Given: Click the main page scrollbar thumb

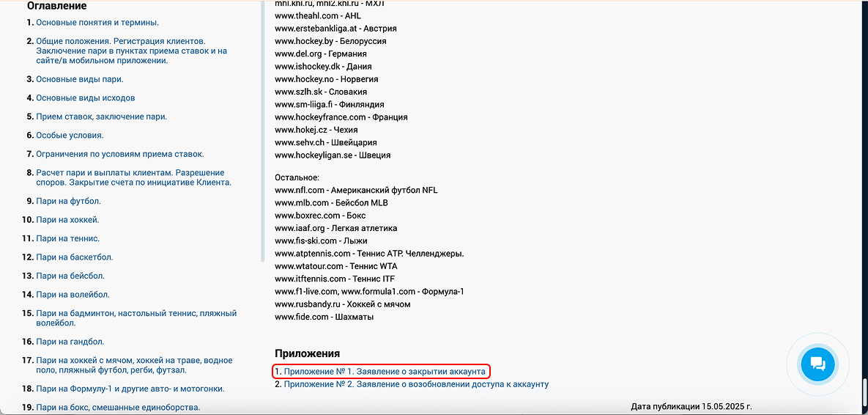Looking at the screenshot, I should 864,393.
